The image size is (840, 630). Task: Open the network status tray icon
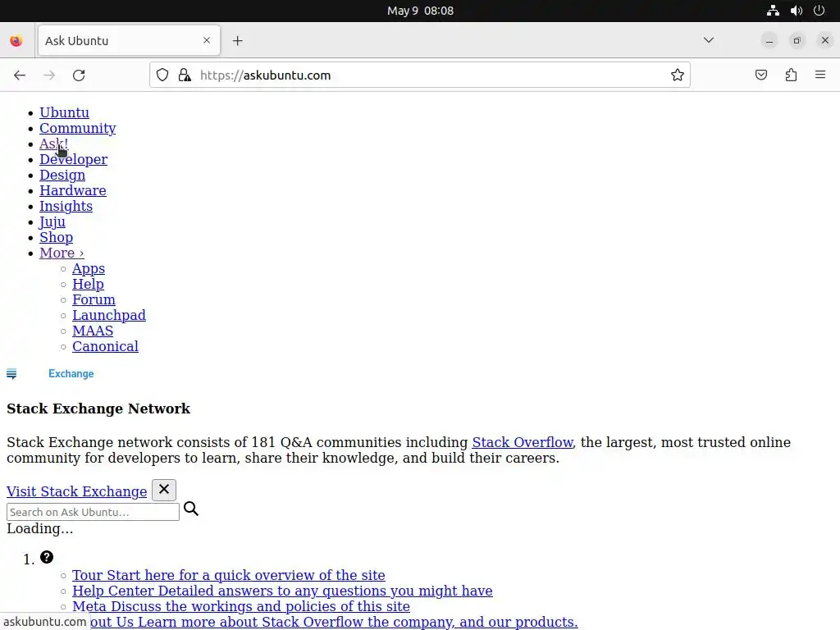(x=773, y=10)
